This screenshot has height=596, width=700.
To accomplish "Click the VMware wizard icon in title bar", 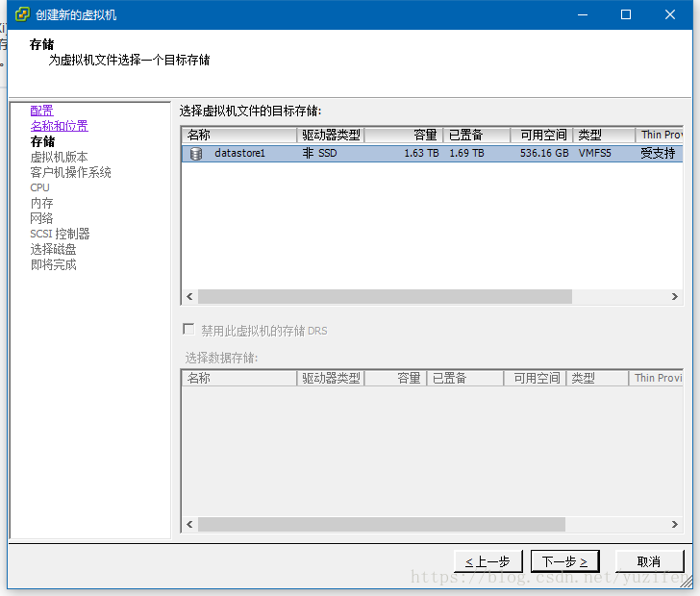I will [22, 14].
